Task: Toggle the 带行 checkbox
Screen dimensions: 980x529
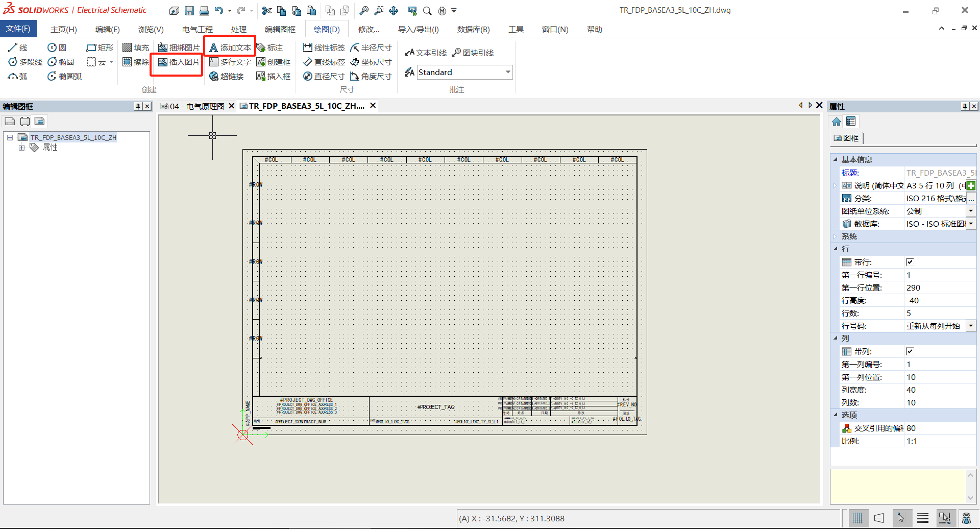Action: 910,262
